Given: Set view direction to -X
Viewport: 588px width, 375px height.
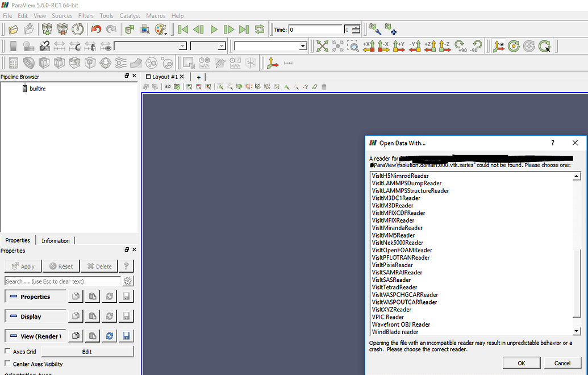Looking at the screenshot, I should (x=383, y=46).
